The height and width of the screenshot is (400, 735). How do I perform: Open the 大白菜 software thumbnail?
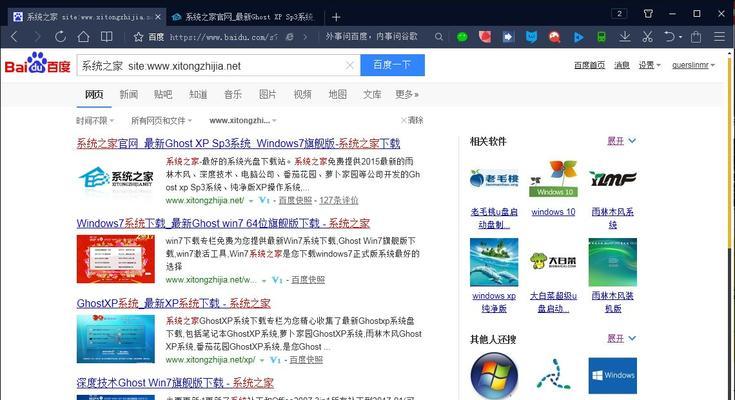click(553, 262)
